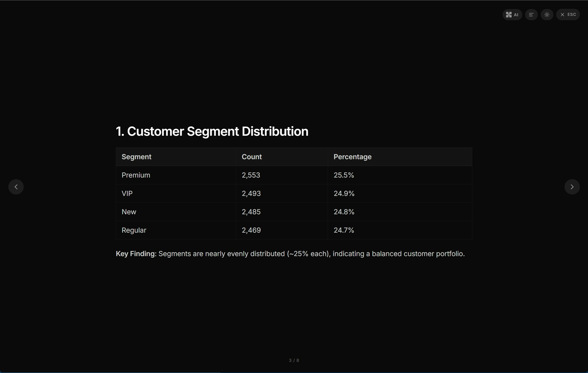
Task: Click the 3 / 8 slide counter
Action: (294, 360)
